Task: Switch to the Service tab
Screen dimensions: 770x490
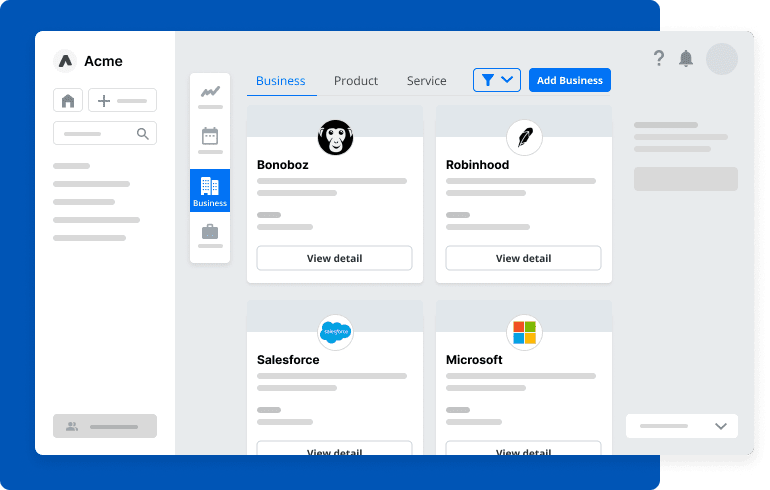Action: [x=426, y=81]
